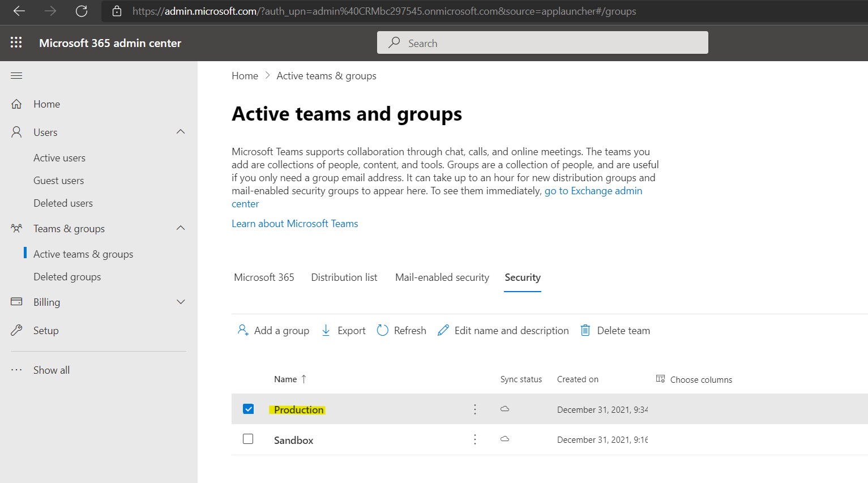
Task: Go back with the browser back arrow
Action: 19,11
